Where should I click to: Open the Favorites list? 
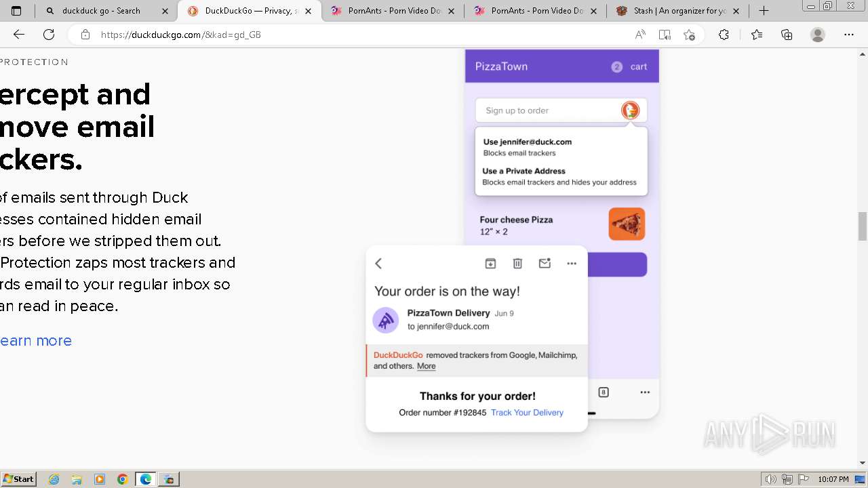tap(757, 35)
